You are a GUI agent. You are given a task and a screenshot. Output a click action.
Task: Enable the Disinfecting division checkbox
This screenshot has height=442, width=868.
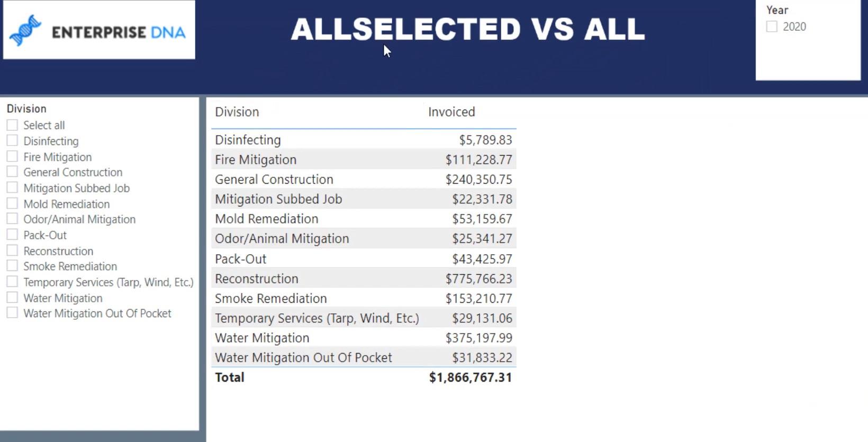[x=12, y=141]
